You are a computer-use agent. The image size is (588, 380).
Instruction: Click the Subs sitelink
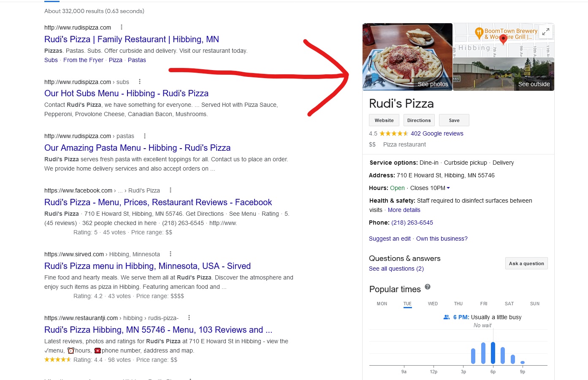pos(51,60)
